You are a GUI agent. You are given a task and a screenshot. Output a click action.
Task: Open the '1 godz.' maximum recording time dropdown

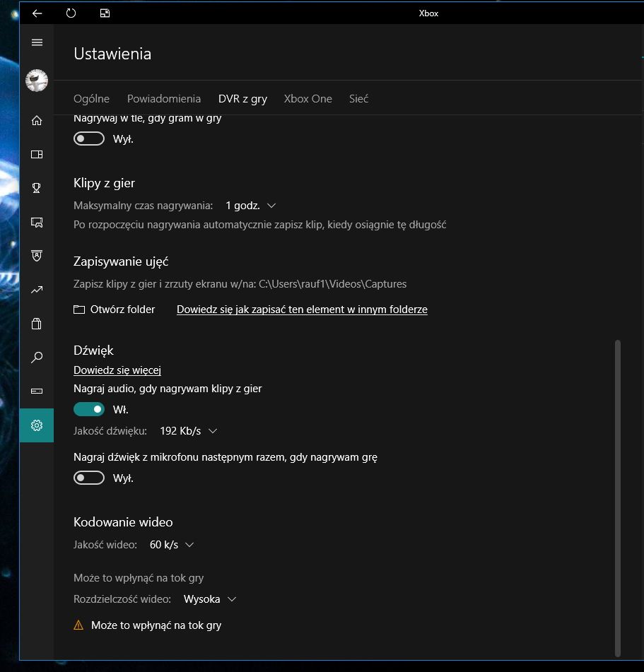(250, 206)
